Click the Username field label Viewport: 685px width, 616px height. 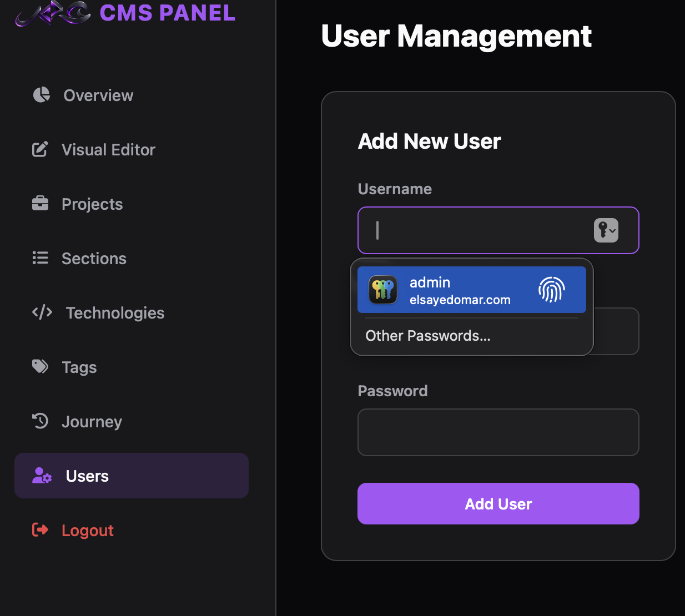395,189
